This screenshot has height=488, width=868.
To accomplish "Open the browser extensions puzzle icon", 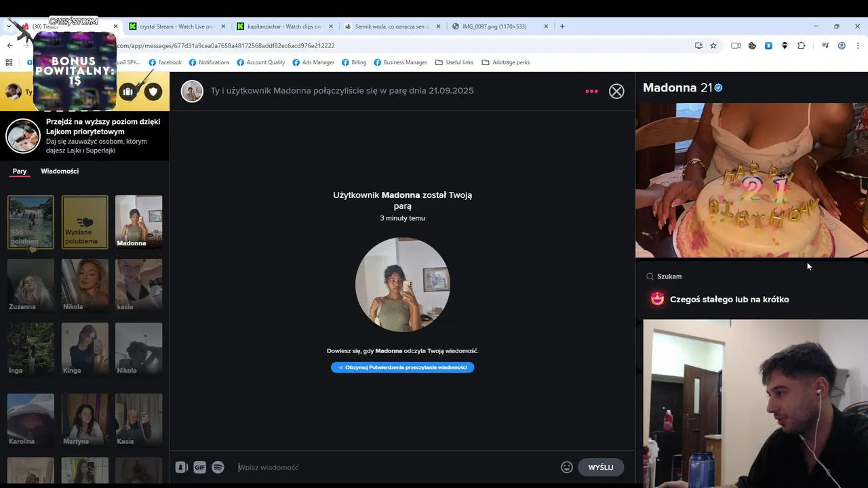I will (x=802, y=45).
